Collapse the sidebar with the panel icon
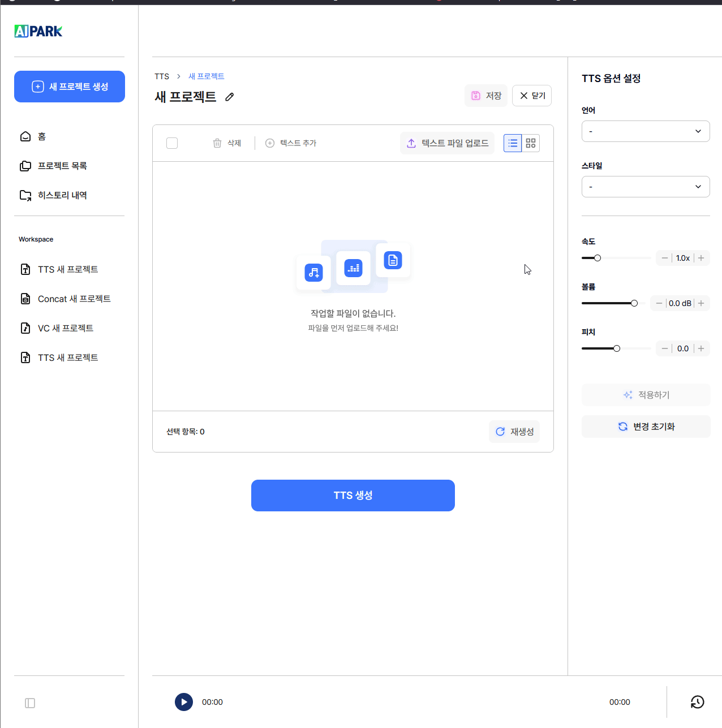The width and height of the screenshot is (722, 728). (x=30, y=703)
